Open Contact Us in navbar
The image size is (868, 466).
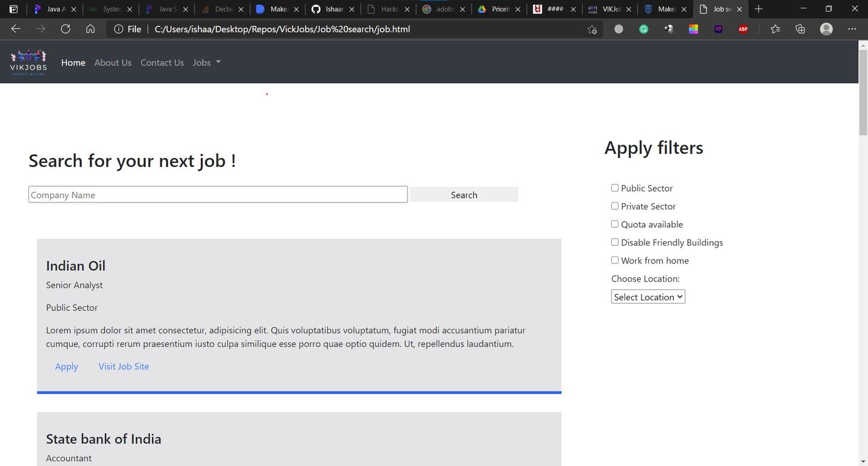162,63
